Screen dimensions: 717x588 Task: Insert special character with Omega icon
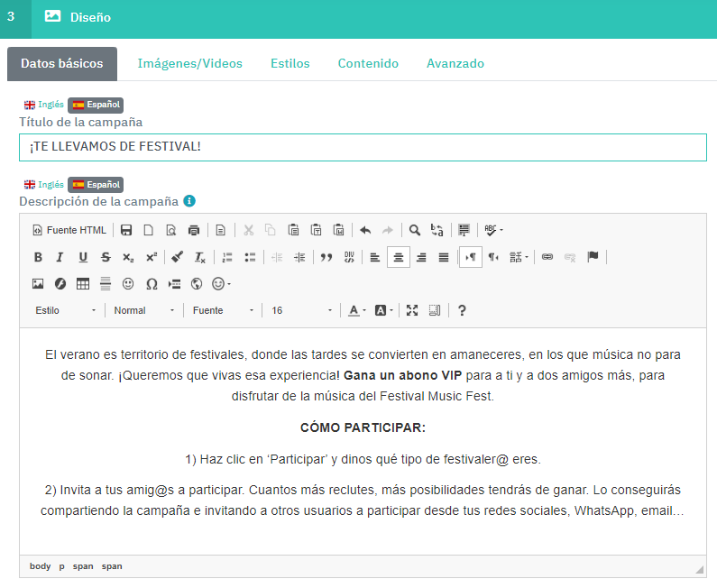tap(152, 284)
